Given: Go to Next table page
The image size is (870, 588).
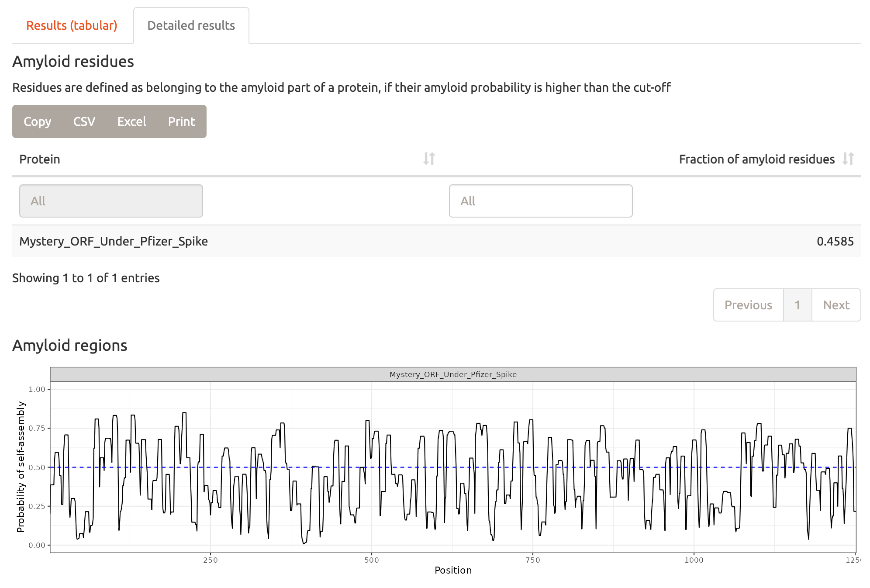Looking at the screenshot, I should point(836,305).
